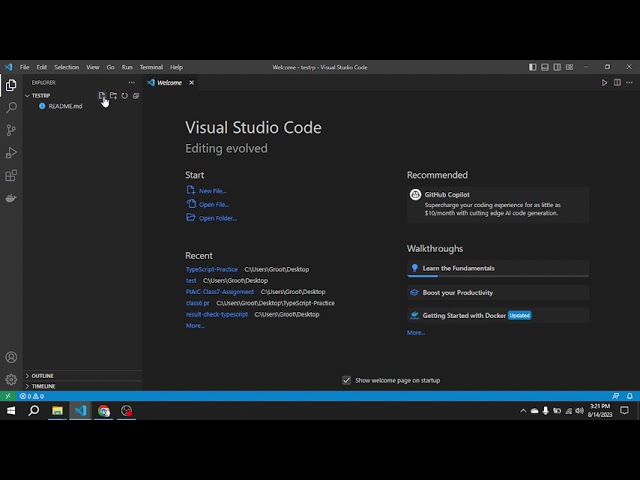This screenshot has width=640, height=480.
Task: Open the Manage gear icon
Action: click(11, 380)
